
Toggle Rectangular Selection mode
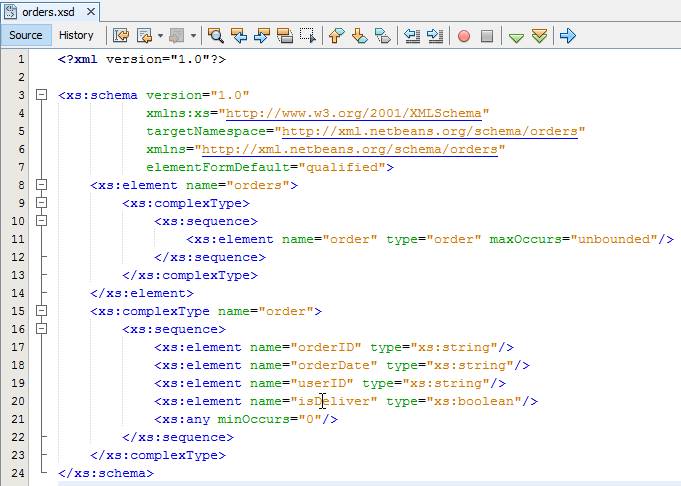click(x=307, y=36)
